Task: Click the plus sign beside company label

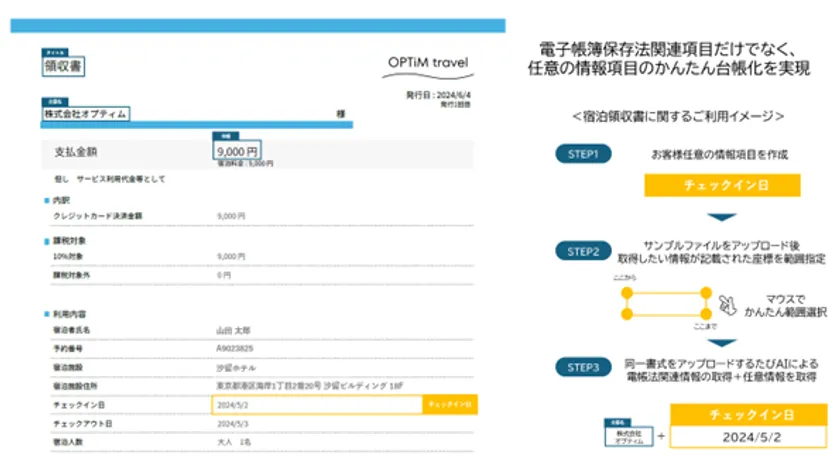Action: click(x=660, y=437)
